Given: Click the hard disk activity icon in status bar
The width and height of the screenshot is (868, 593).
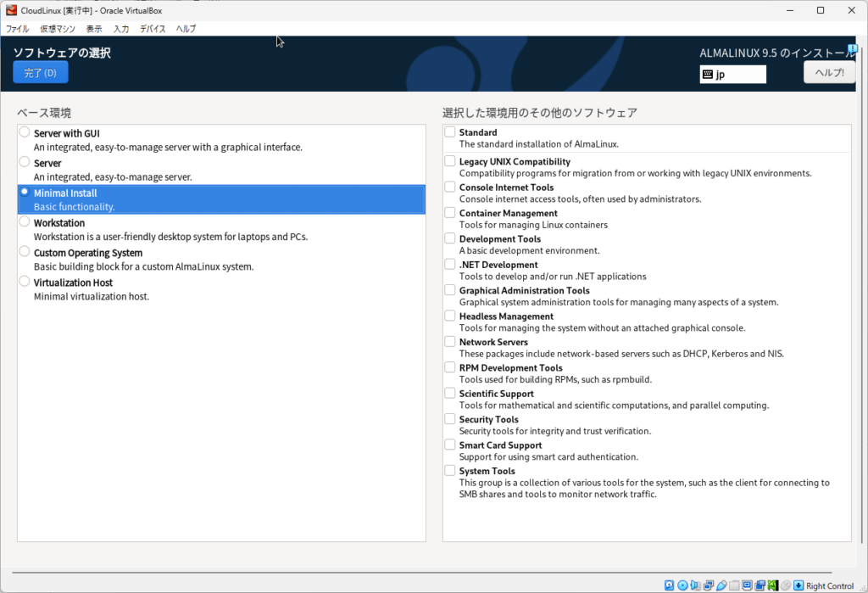Looking at the screenshot, I should tap(670, 585).
